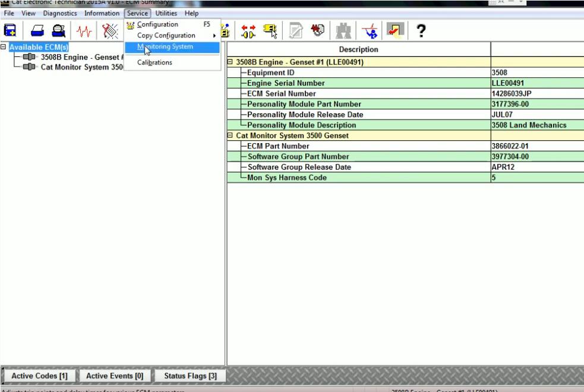Select 3508B Engine - Genset tree item

click(x=82, y=58)
